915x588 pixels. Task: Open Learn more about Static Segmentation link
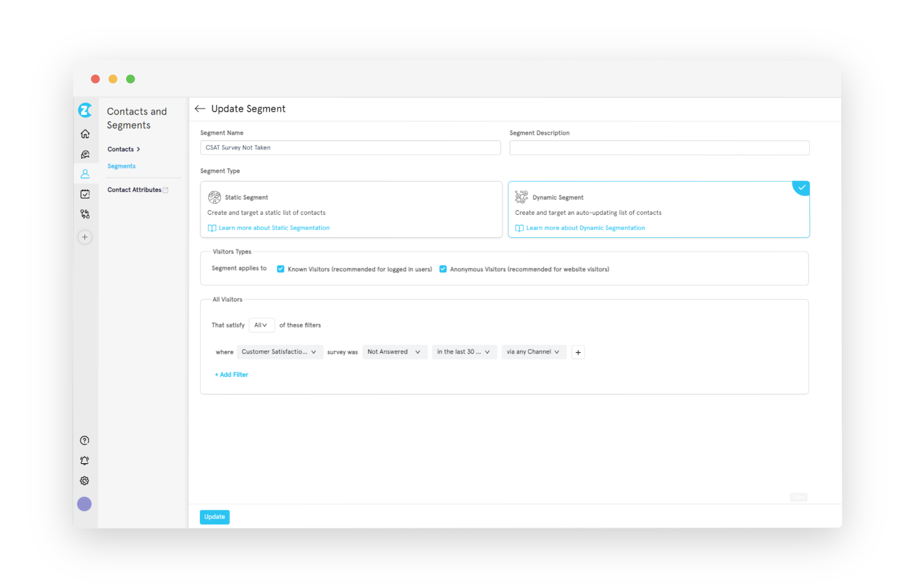click(269, 228)
